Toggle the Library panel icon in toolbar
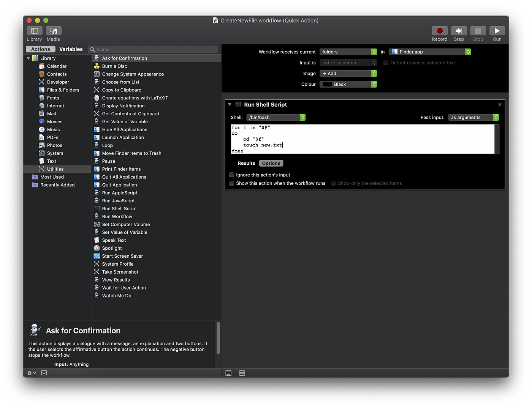532x408 pixels. click(35, 31)
